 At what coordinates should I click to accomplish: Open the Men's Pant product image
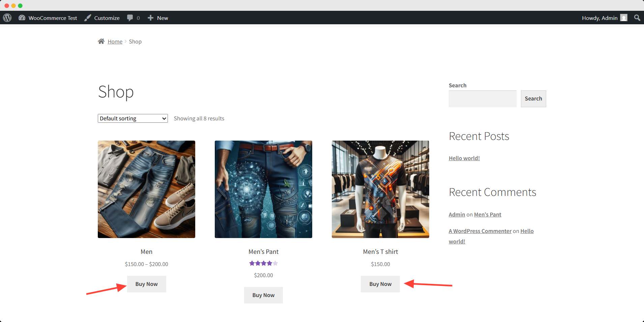263,189
